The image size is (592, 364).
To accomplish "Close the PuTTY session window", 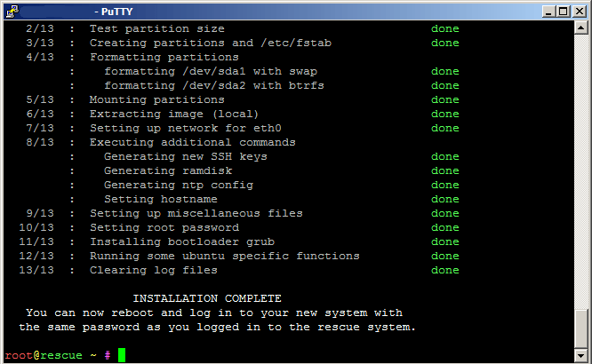I will coord(580,12).
